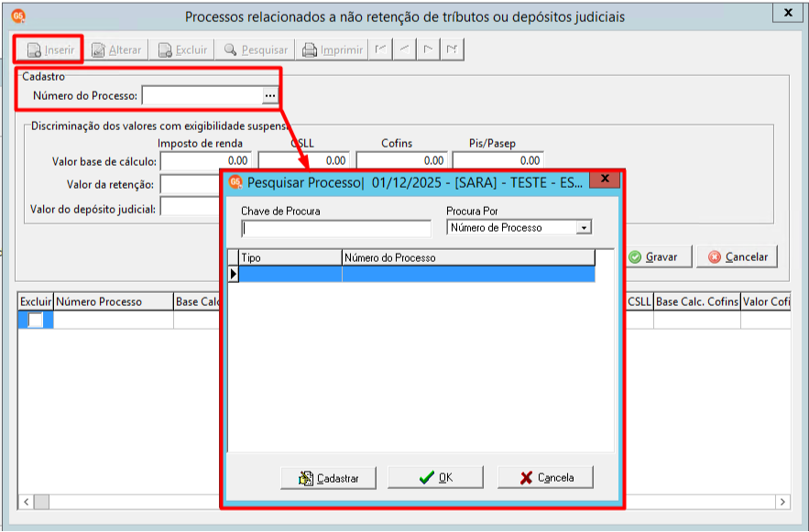
Task: Click the Cancelar button
Action: point(738,256)
